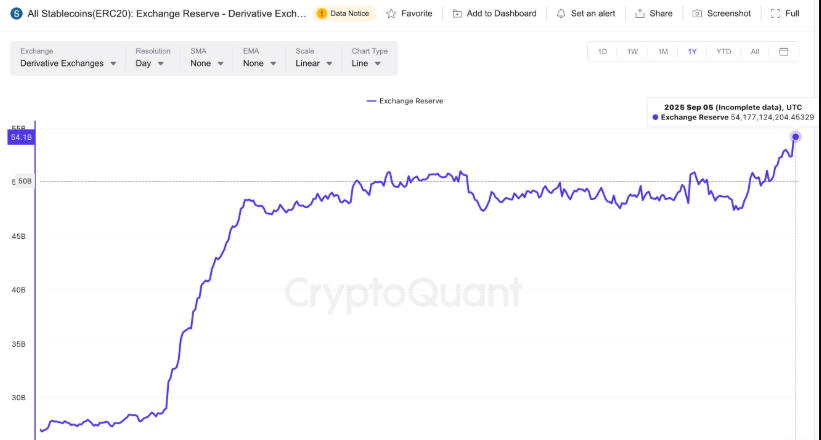Switch to the YTD time range
This screenshot has height=440, width=821.
pyautogui.click(x=723, y=51)
